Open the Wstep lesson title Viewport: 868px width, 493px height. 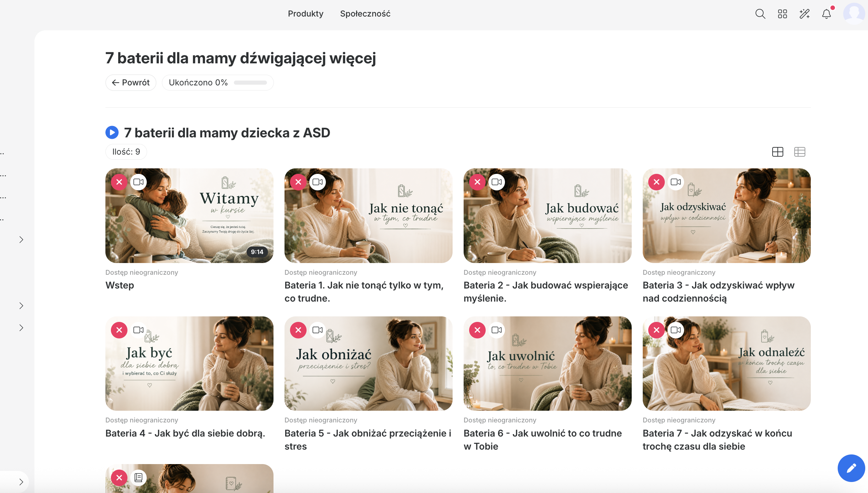tap(120, 285)
